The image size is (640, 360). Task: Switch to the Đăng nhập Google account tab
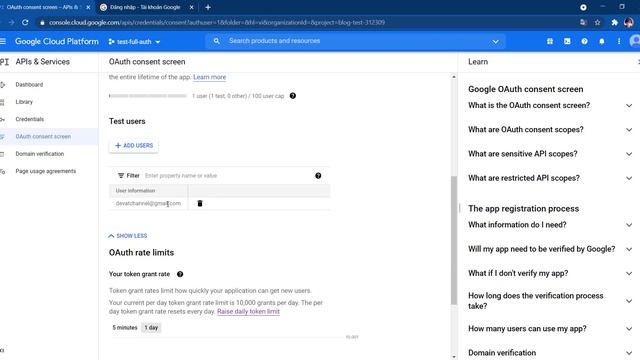click(x=145, y=7)
